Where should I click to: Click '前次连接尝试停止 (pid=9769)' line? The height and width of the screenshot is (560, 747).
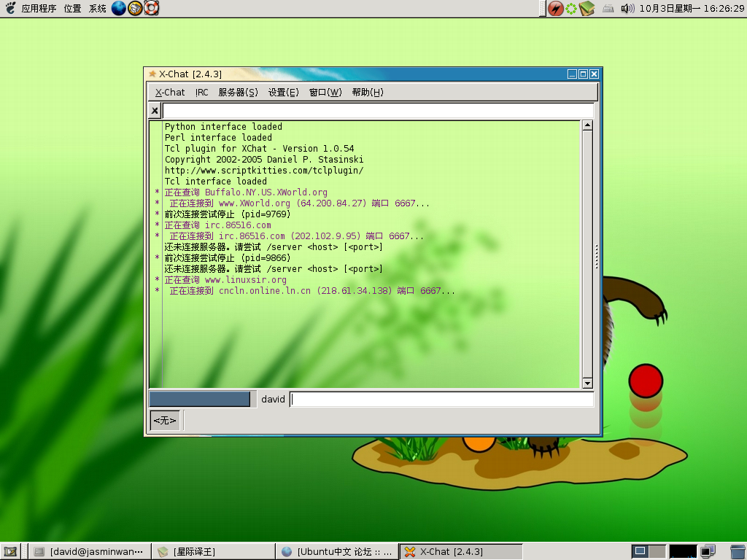(228, 214)
